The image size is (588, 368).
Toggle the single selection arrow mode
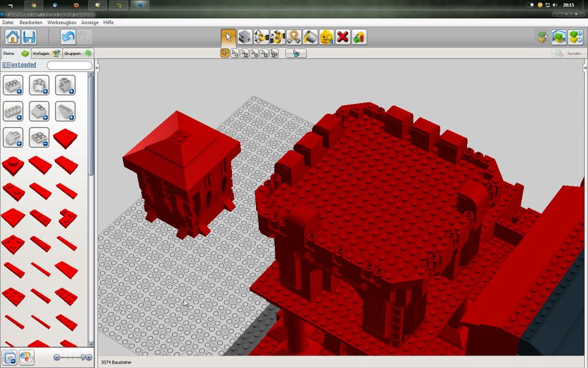pyautogui.click(x=225, y=53)
